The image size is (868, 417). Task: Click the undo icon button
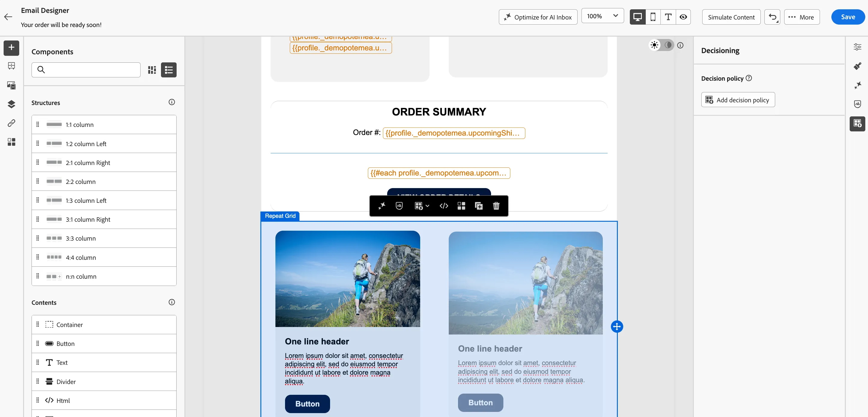click(x=772, y=17)
